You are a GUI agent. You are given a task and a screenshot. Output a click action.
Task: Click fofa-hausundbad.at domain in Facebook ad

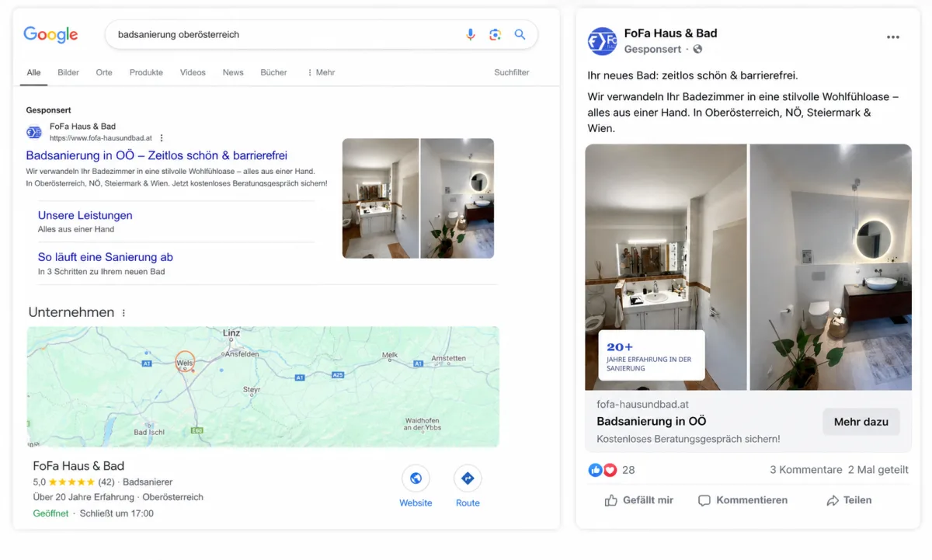click(642, 405)
